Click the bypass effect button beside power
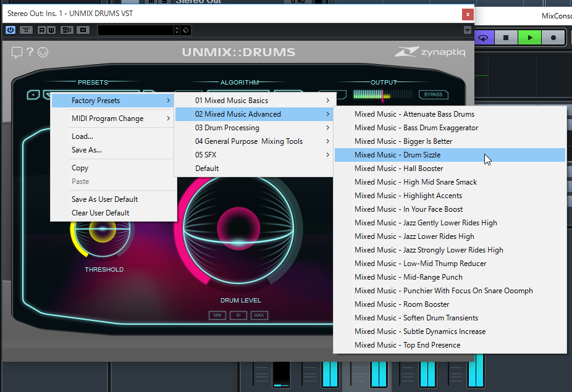 point(27,30)
